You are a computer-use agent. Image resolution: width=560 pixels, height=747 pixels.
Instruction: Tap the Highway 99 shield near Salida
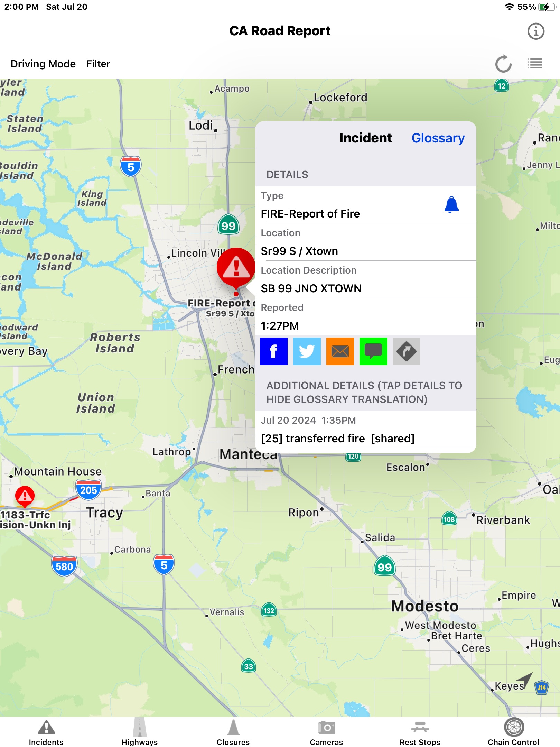click(384, 566)
